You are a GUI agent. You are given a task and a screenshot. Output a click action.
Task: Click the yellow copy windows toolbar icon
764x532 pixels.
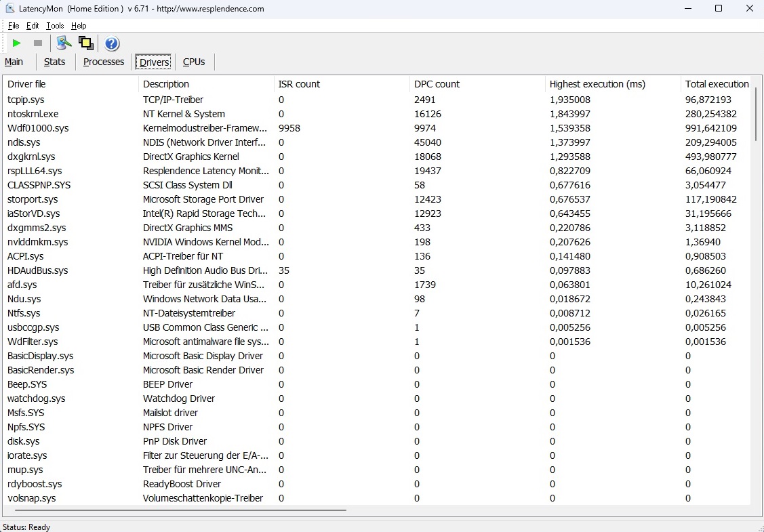86,43
